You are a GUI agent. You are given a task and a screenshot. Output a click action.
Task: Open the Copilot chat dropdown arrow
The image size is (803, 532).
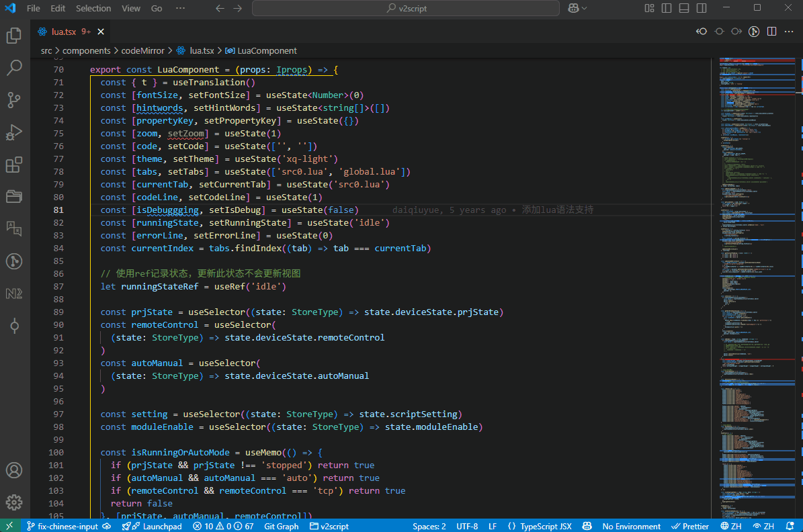tap(585, 8)
